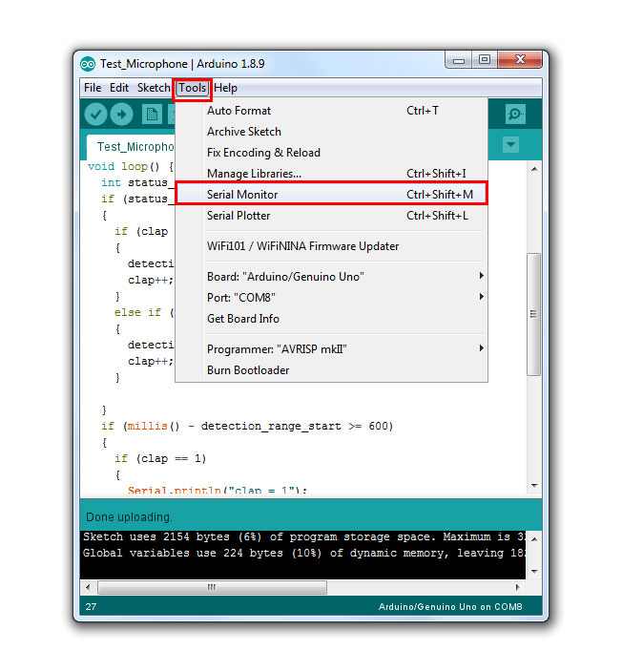Open Manage Libraries... entry
Viewport: 622px width, 672px height.
pyautogui.click(x=332, y=174)
